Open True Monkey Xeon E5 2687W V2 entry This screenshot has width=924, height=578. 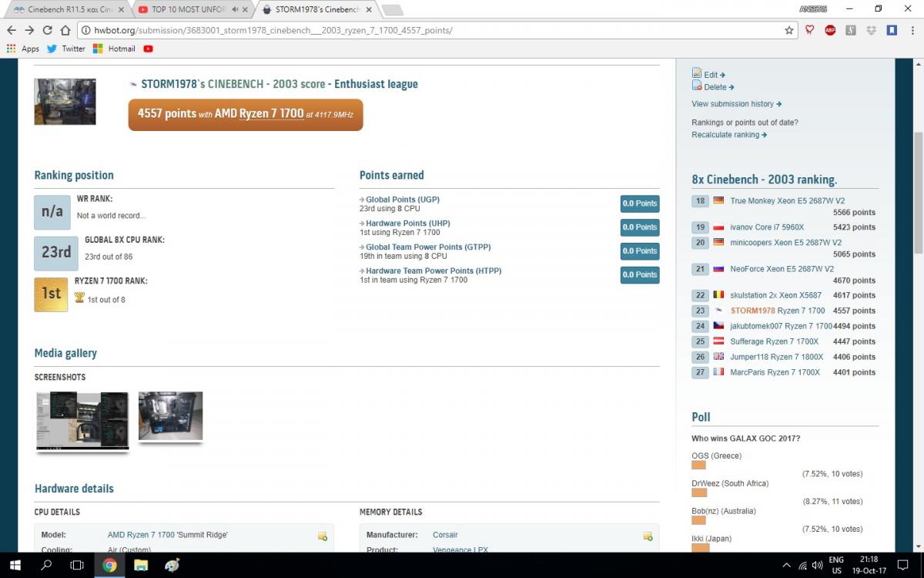point(787,201)
